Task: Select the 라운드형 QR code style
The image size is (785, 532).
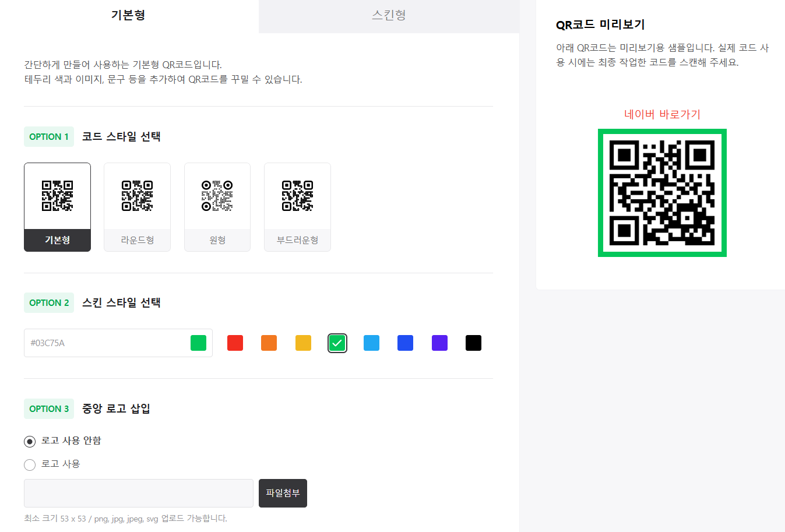Action: pyautogui.click(x=137, y=207)
